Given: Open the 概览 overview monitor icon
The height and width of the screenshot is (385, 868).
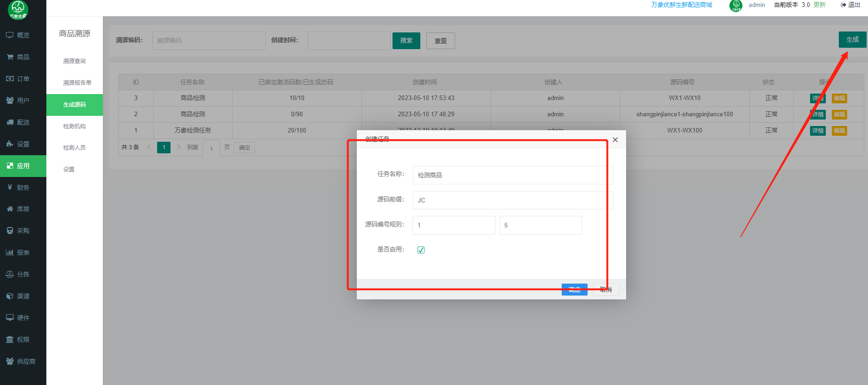Looking at the screenshot, I should click(10, 35).
